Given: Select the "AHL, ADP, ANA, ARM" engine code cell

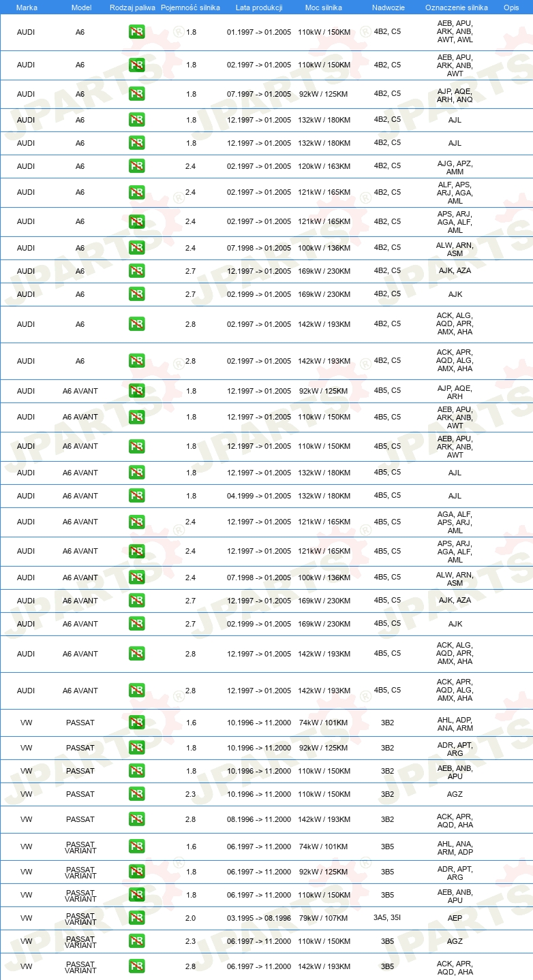Looking at the screenshot, I should (x=455, y=724).
